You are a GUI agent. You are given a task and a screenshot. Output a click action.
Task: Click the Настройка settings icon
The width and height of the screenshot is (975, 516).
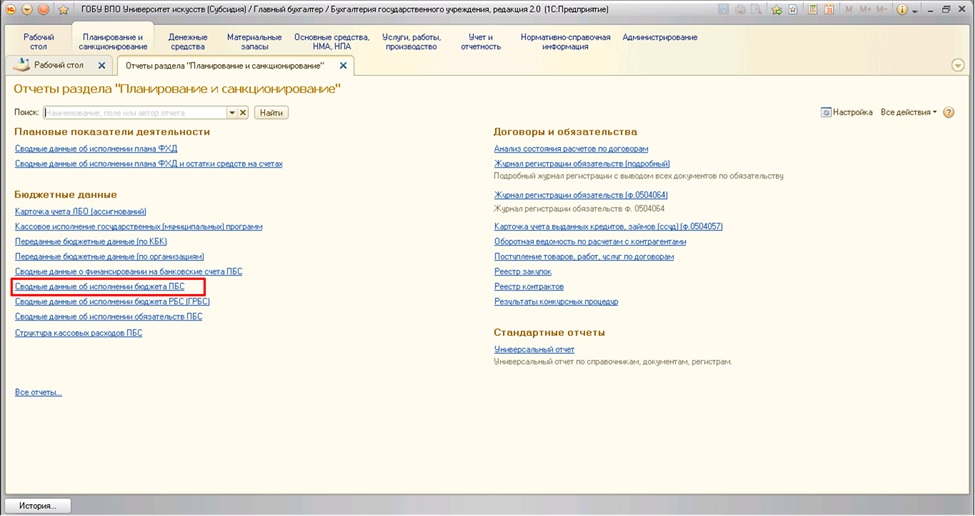click(x=826, y=112)
